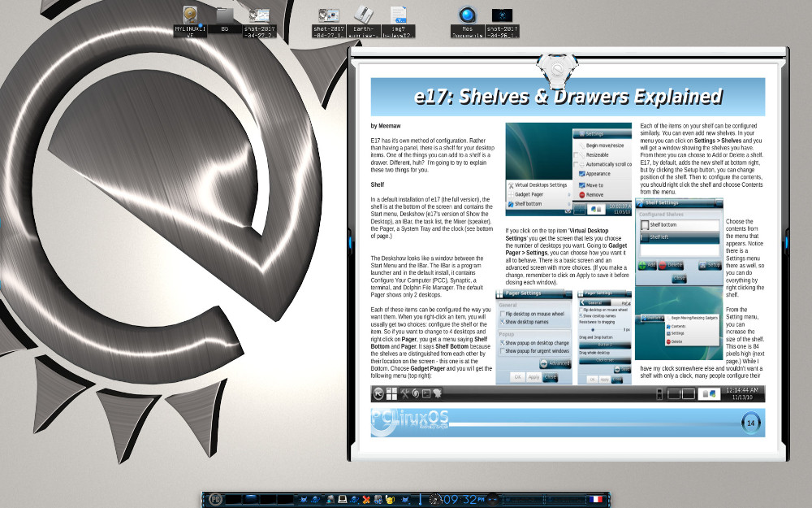Click the dark round gadget right of the clock
The image size is (812, 508).
493,500
